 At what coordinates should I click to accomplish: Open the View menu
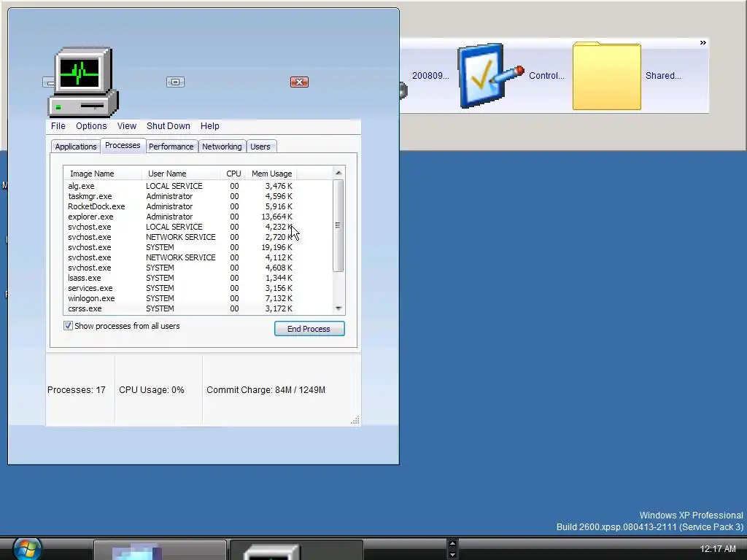127,125
